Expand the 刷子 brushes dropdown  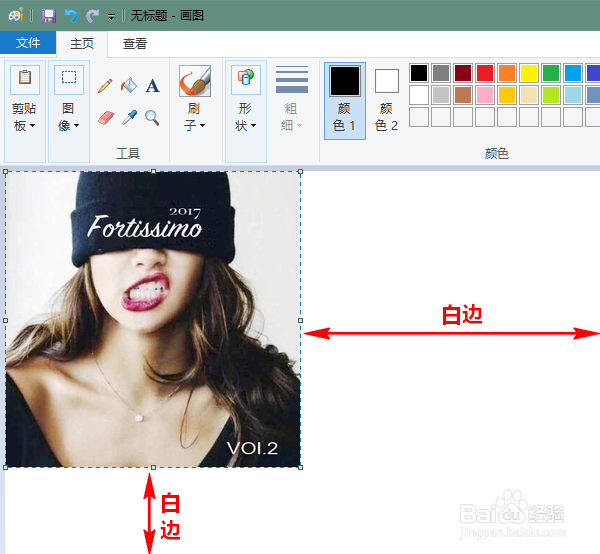(x=195, y=117)
